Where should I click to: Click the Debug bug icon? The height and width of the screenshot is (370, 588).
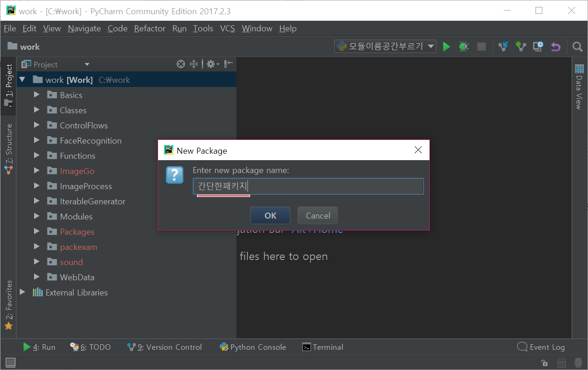tap(464, 46)
